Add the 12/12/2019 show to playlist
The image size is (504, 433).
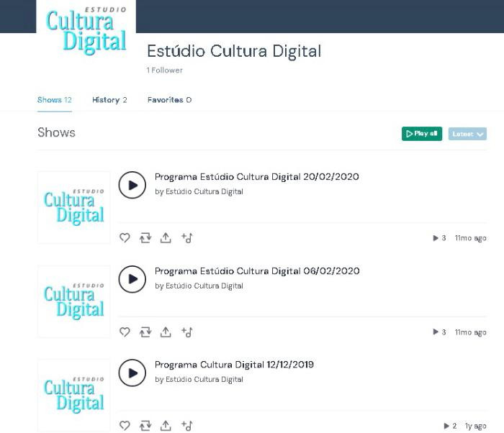coord(186,426)
